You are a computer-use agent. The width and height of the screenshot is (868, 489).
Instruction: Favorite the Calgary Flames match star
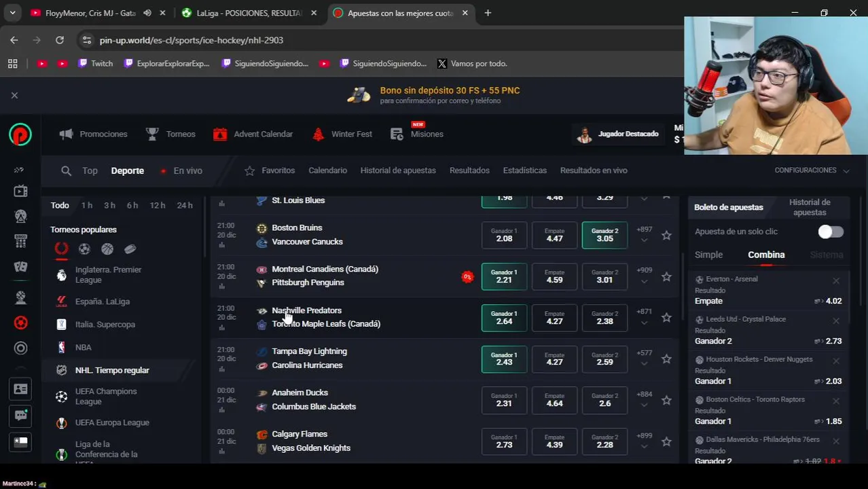click(x=666, y=442)
